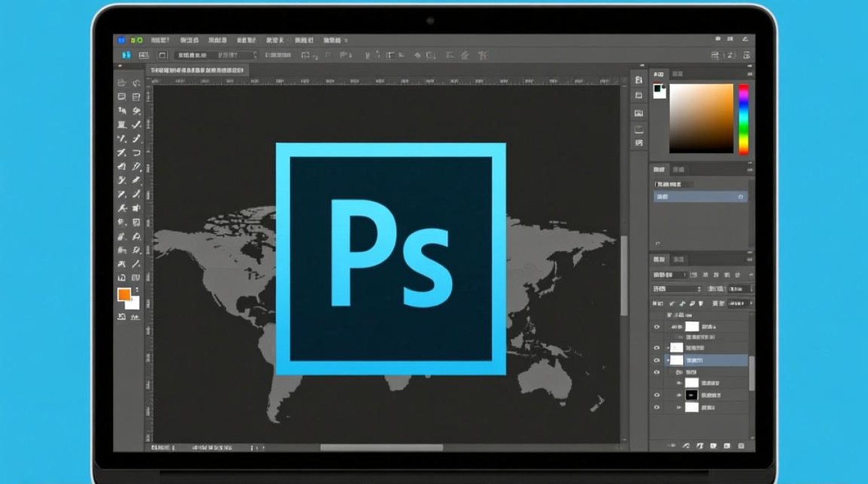Pick the Brush tool from the toolbar

pos(136,123)
